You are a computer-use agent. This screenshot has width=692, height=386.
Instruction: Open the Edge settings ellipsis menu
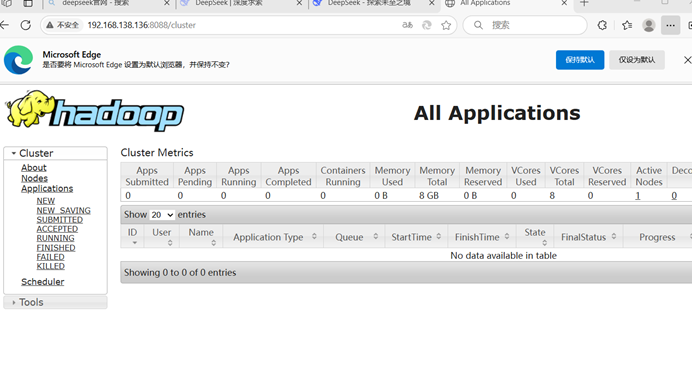click(x=670, y=25)
